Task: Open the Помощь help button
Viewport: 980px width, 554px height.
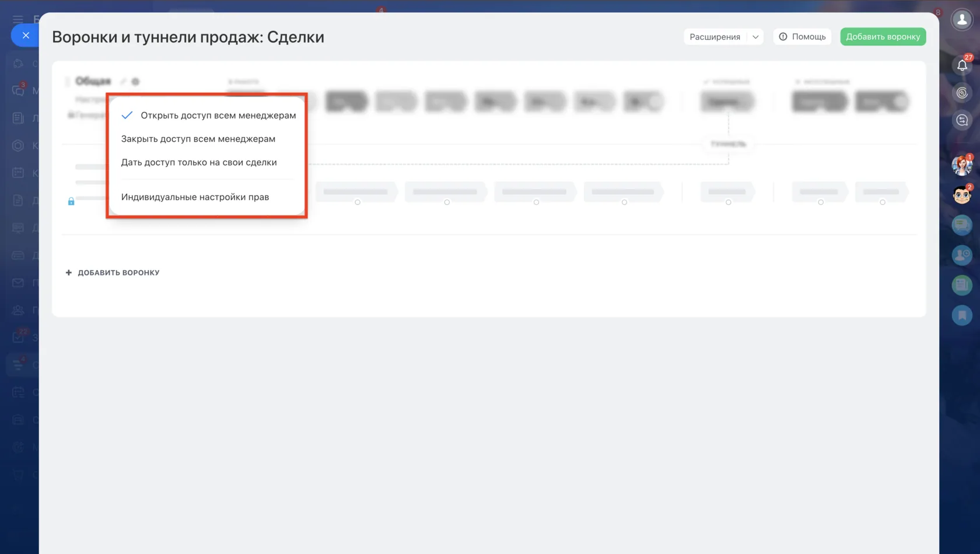Action: pos(802,37)
